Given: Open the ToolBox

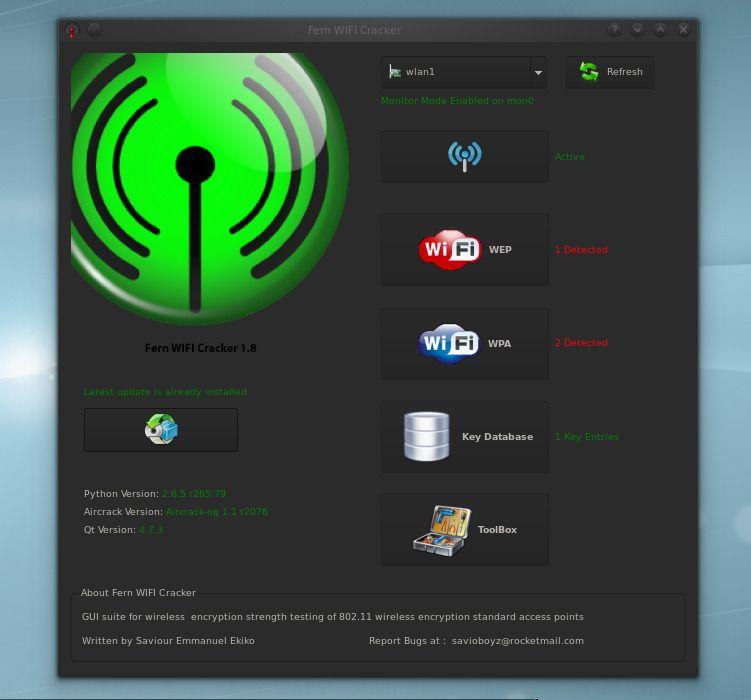Looking at the screenshot, I should [x=465, y=530].
